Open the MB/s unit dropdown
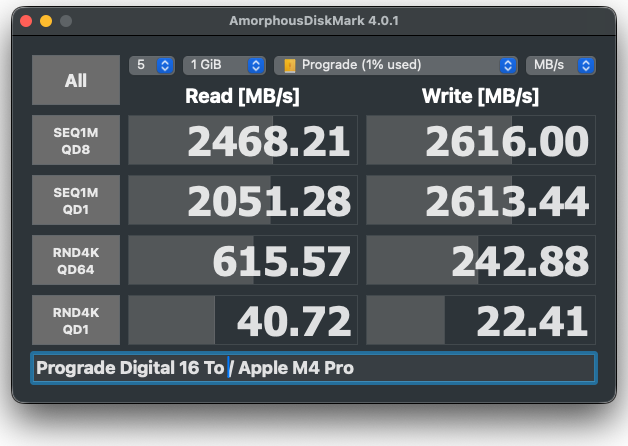628x446 pixels. click(560, 65)
